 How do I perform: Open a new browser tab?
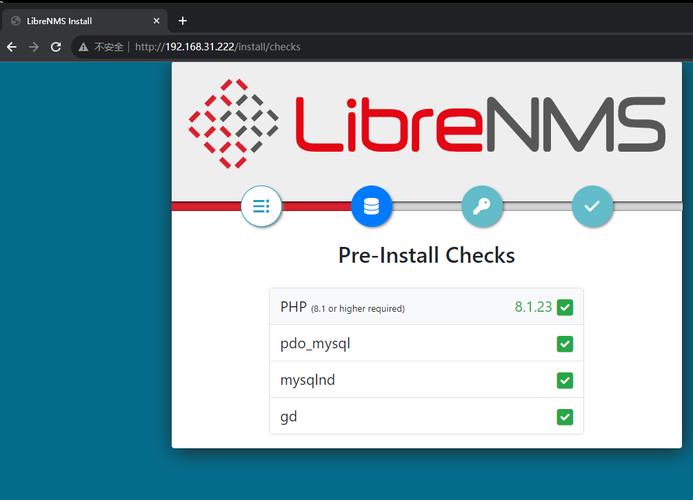coord(183,21)
